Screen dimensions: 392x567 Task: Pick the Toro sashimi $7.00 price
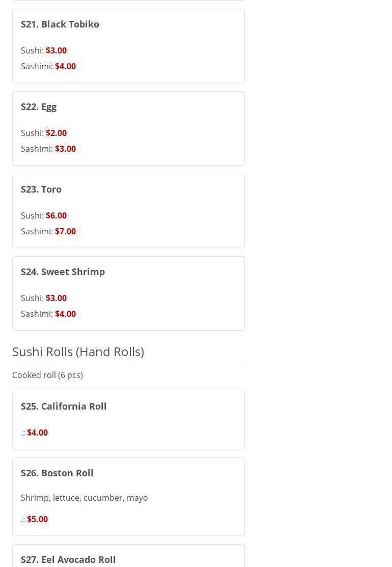tap(65, 231)
